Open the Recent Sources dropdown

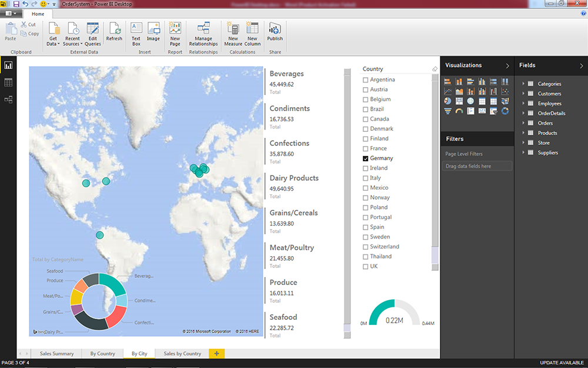[x=72, y=34]
